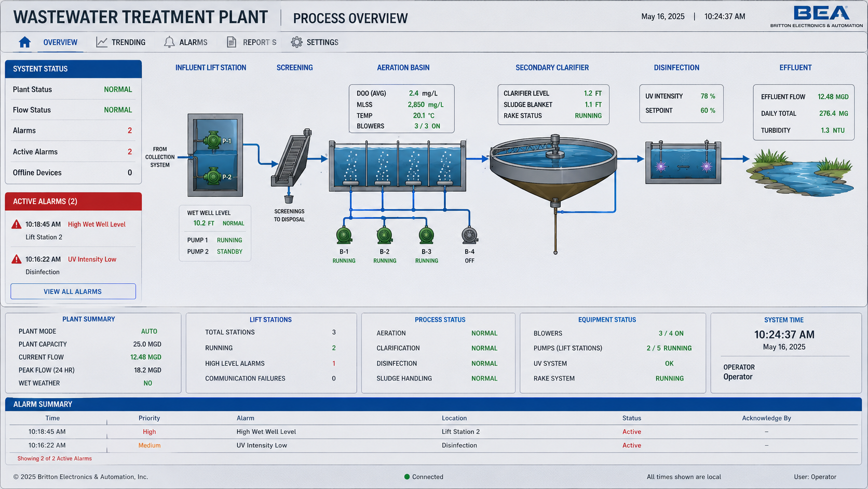Viewport: 868px width, 489px height.
Task: Click the Alarms bell icon
Action: coord(169,42)
